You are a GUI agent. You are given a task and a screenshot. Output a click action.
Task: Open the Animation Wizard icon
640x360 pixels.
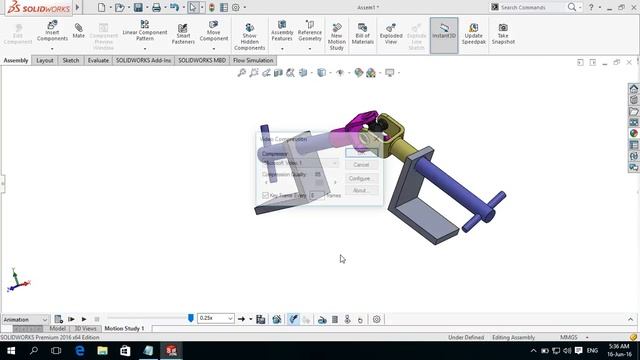(277, 319)
